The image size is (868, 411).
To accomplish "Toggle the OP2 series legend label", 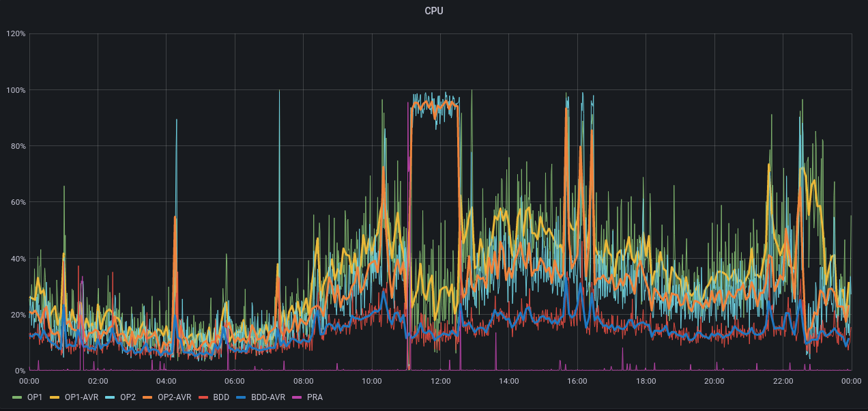I will point(128,397).
